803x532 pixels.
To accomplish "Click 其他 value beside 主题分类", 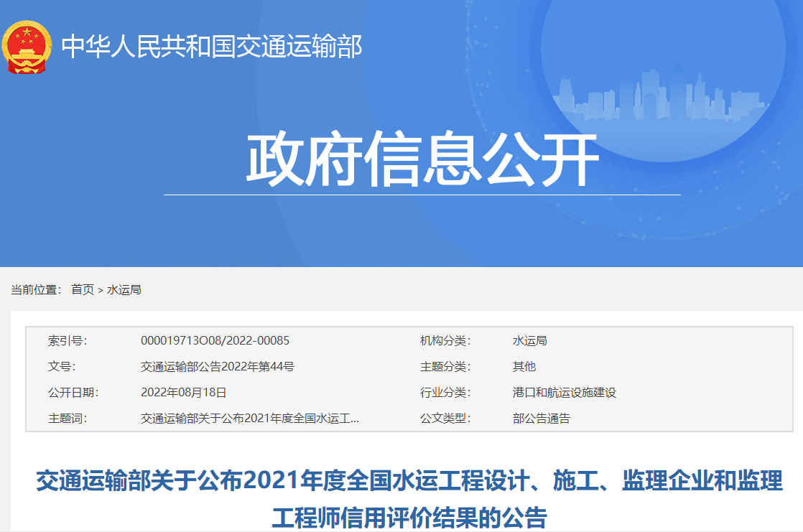I will tap(524, 366).
